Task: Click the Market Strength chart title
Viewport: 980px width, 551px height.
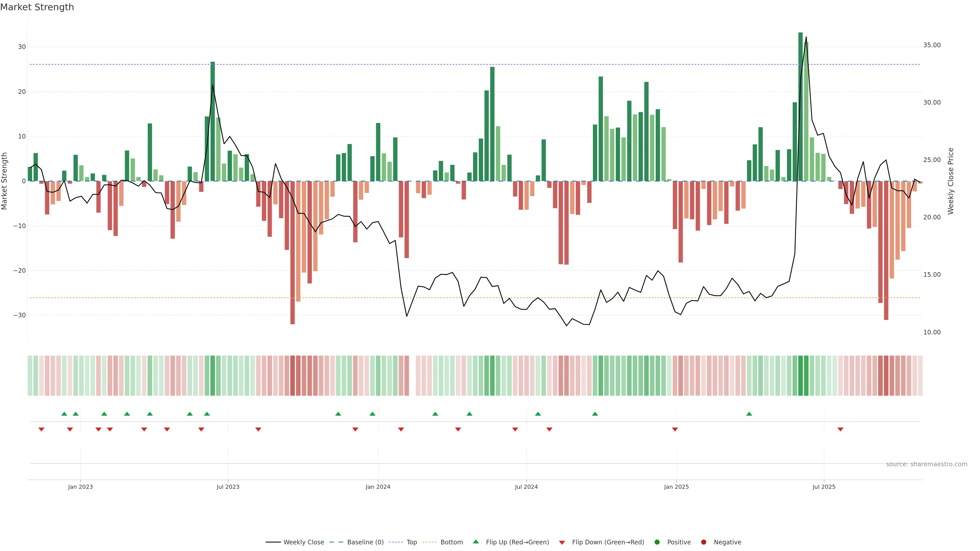Action: (37, 7)
